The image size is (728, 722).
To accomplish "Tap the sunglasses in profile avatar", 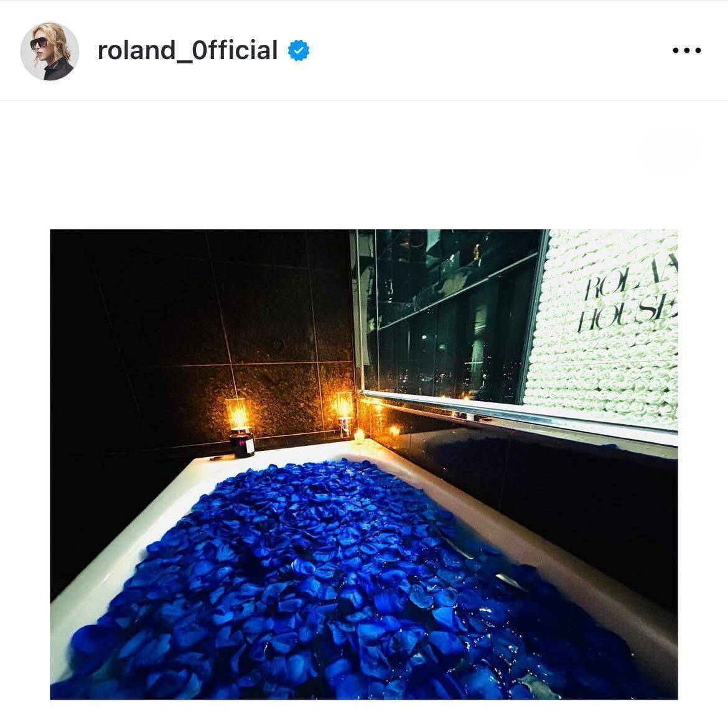I will [x=39, y=43].
